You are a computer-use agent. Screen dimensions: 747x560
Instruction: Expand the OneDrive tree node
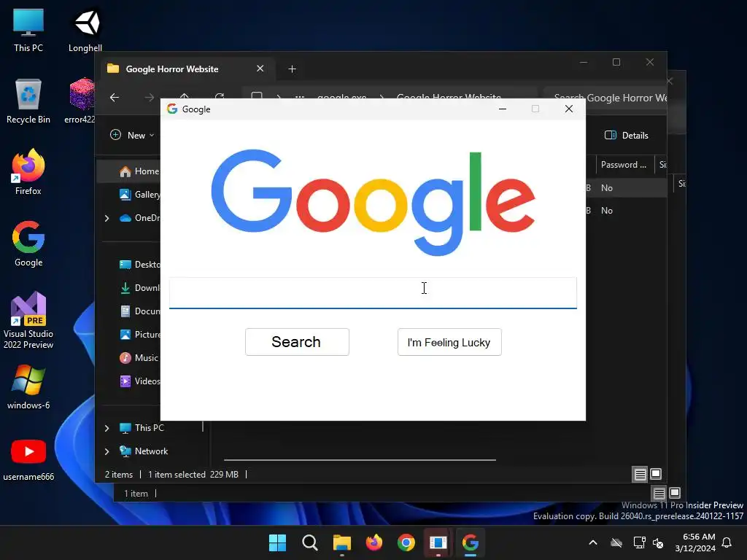(x=107, y=218)
